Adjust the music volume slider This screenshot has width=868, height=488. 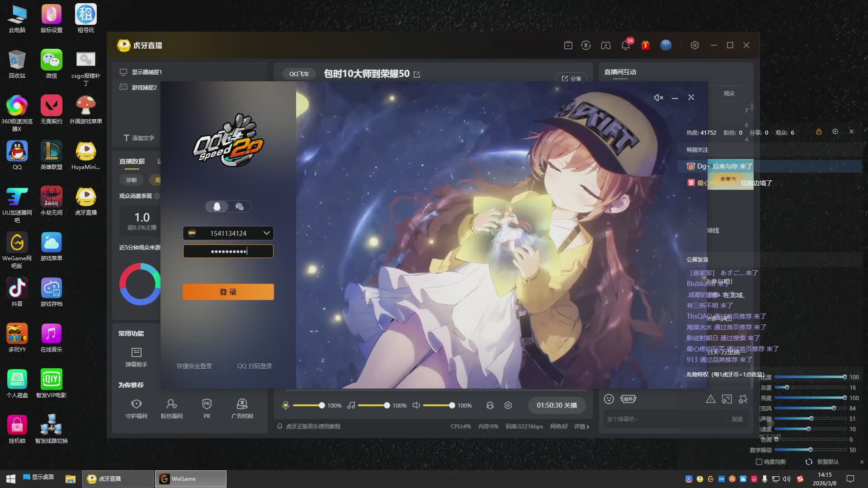point(387,405)
